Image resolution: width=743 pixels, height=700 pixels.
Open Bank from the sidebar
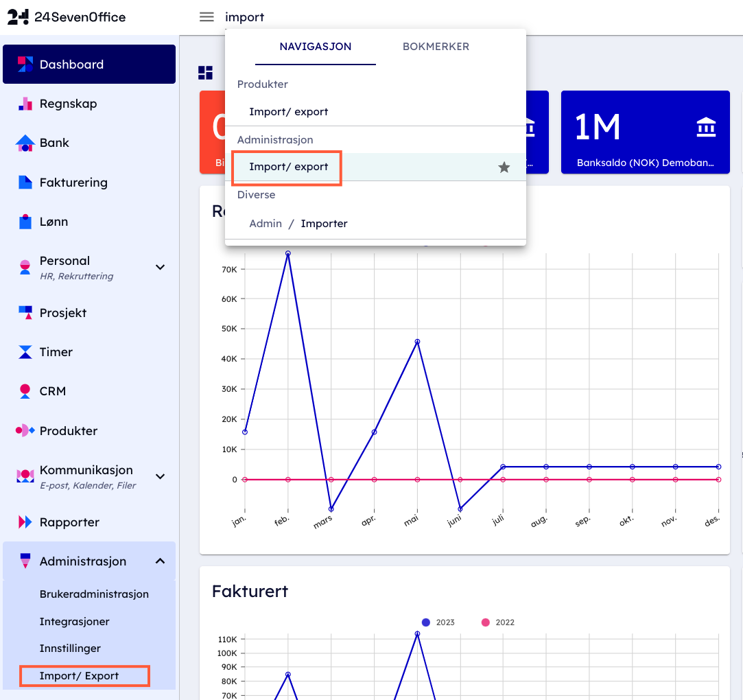[54, 143]
